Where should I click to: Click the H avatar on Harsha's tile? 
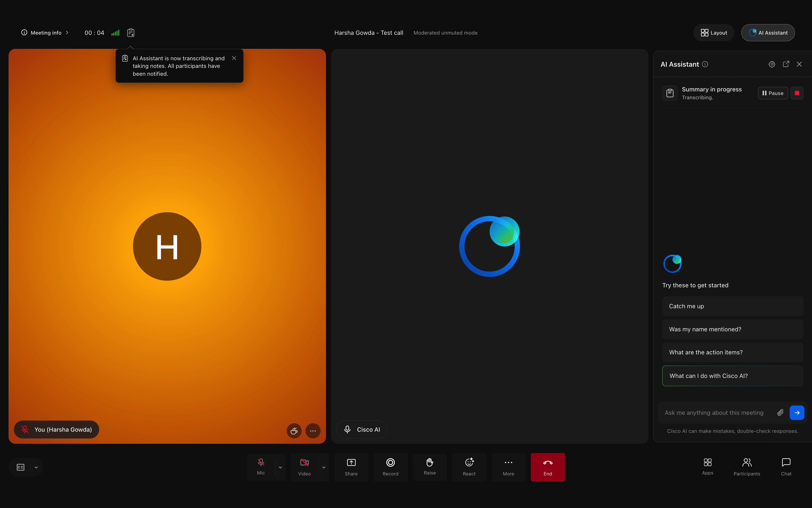(x=167, y=246)
